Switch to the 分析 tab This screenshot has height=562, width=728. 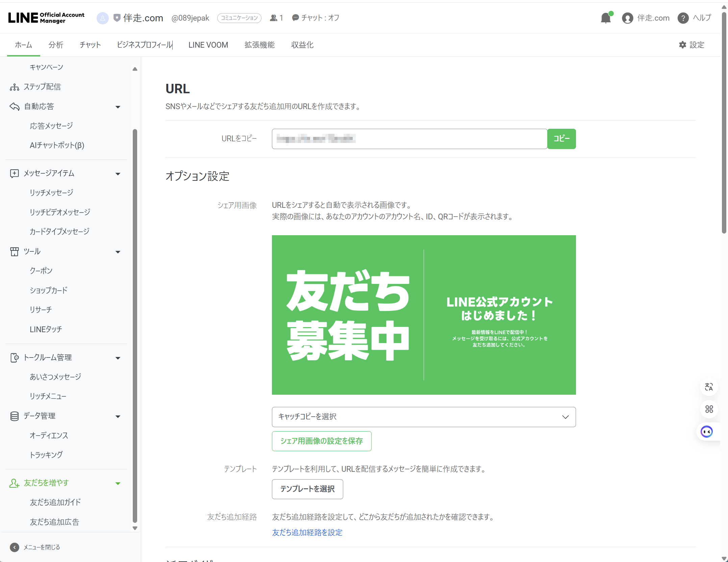pyautogui.click(x=56, y=45)
